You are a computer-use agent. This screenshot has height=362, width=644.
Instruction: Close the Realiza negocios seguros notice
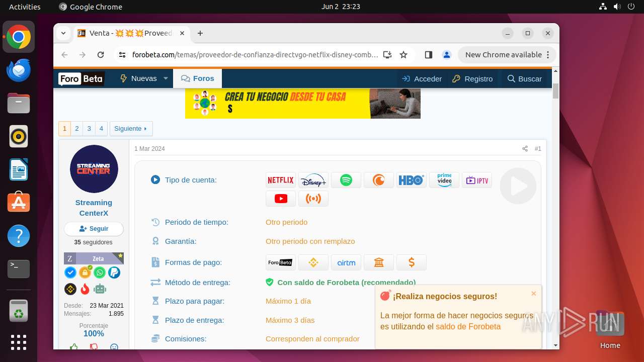(x=534, y=294)
